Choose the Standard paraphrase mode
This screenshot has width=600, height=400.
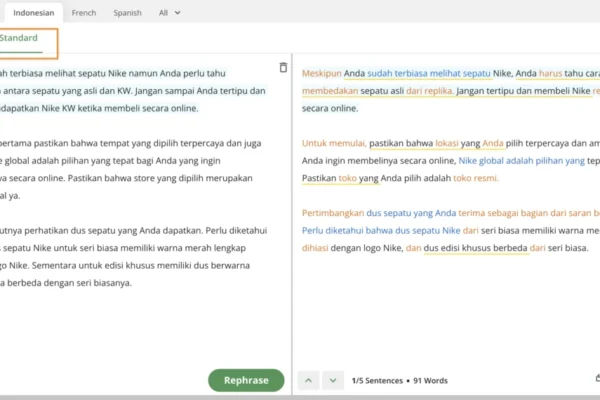click(19, 38)
